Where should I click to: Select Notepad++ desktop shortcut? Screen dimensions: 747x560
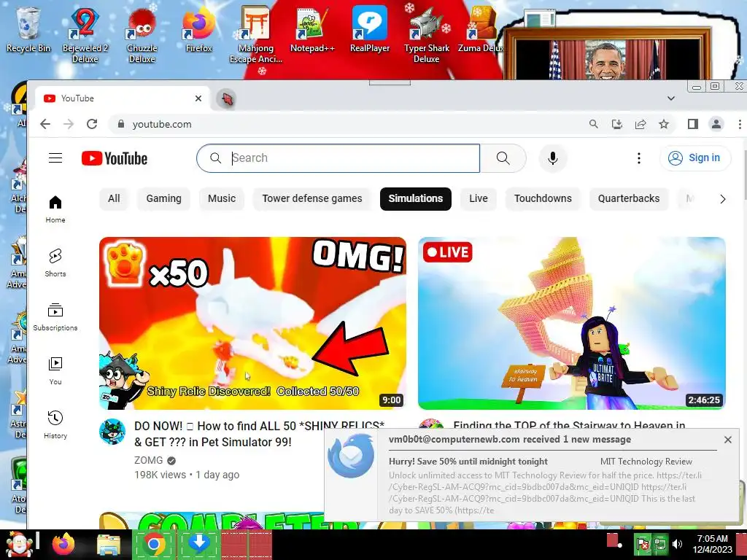312,28
